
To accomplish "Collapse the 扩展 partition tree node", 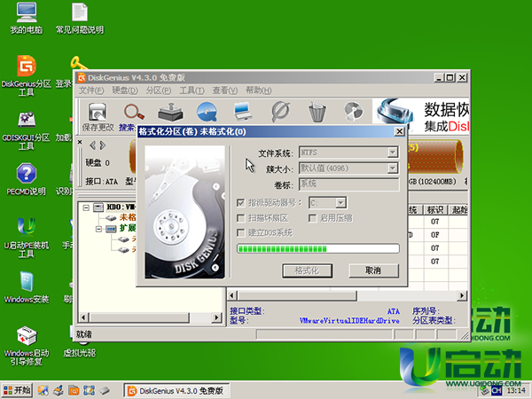I will tap(98, 229).
